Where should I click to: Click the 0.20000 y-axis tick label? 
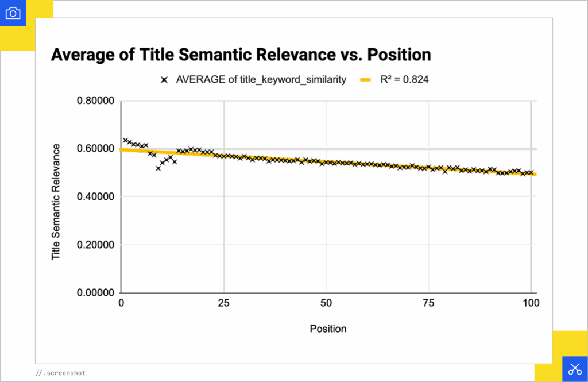(92, 245)
